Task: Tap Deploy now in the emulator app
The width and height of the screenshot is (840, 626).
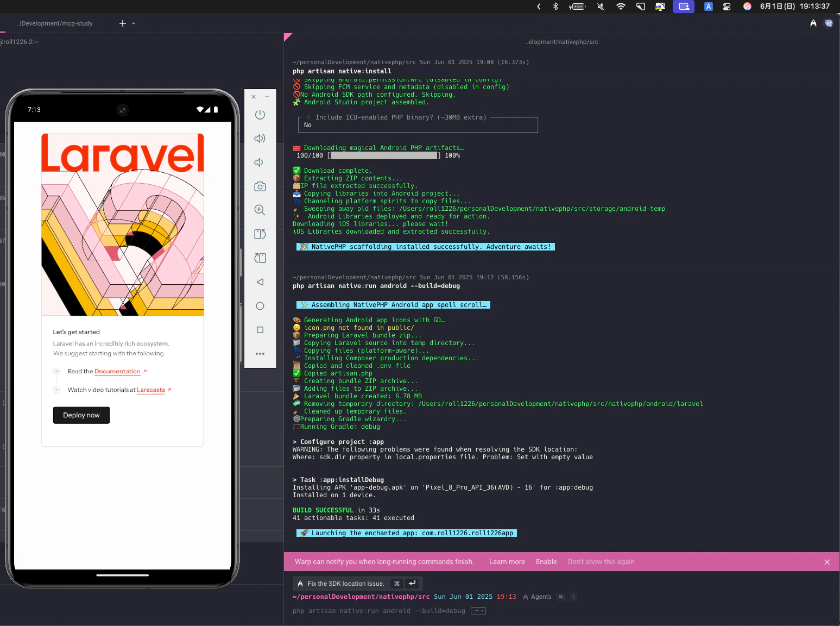Action: click(x=81, y=415)
